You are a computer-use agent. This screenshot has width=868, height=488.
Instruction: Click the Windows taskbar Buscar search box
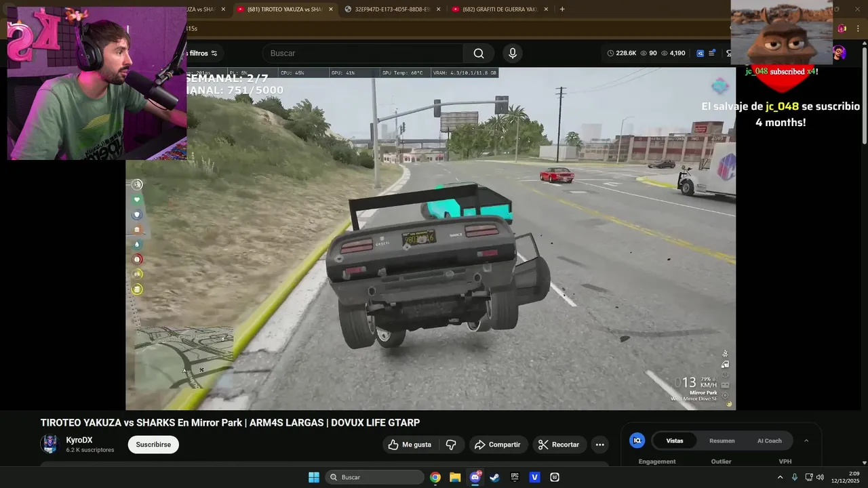pyautogui.click(x=374, y=477)
